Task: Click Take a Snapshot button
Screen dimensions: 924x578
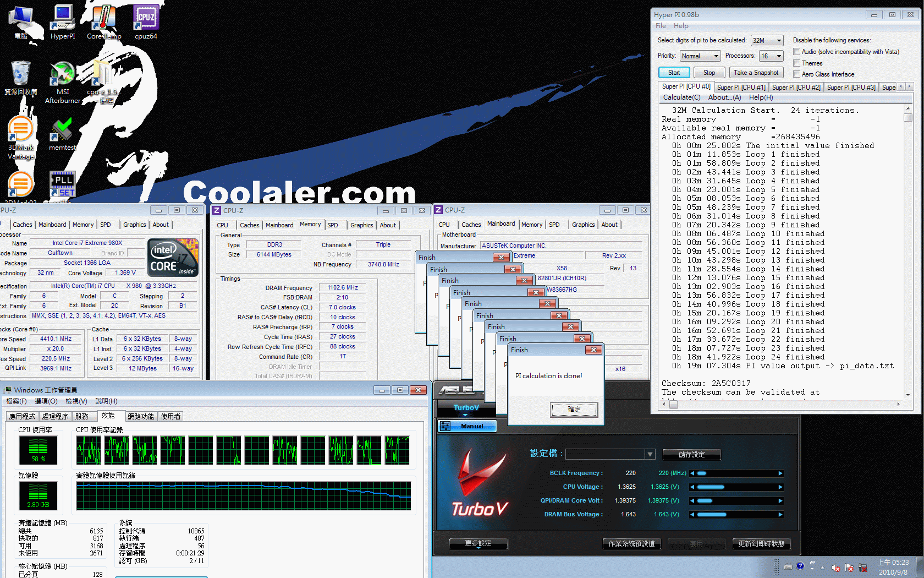Action: tap(756, 73)
